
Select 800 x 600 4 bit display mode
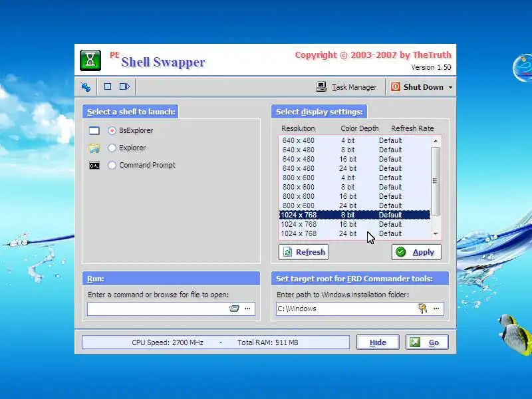tap(354, 178)
